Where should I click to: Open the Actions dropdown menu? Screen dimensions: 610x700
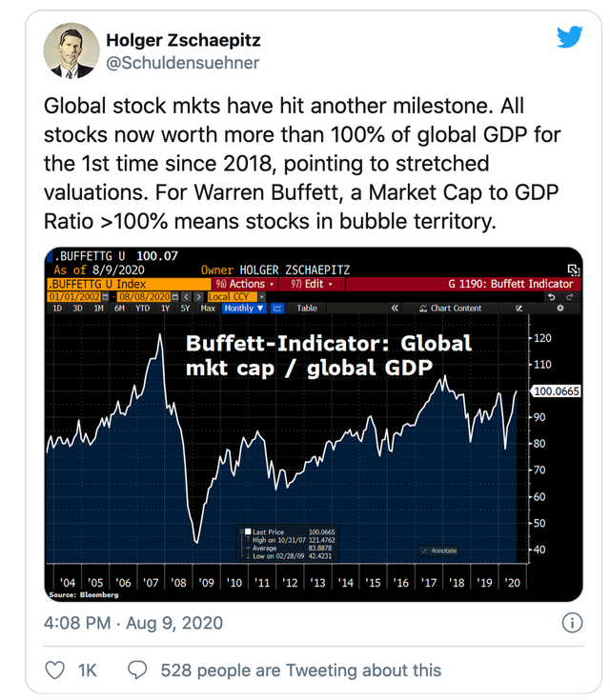point(244,284)
